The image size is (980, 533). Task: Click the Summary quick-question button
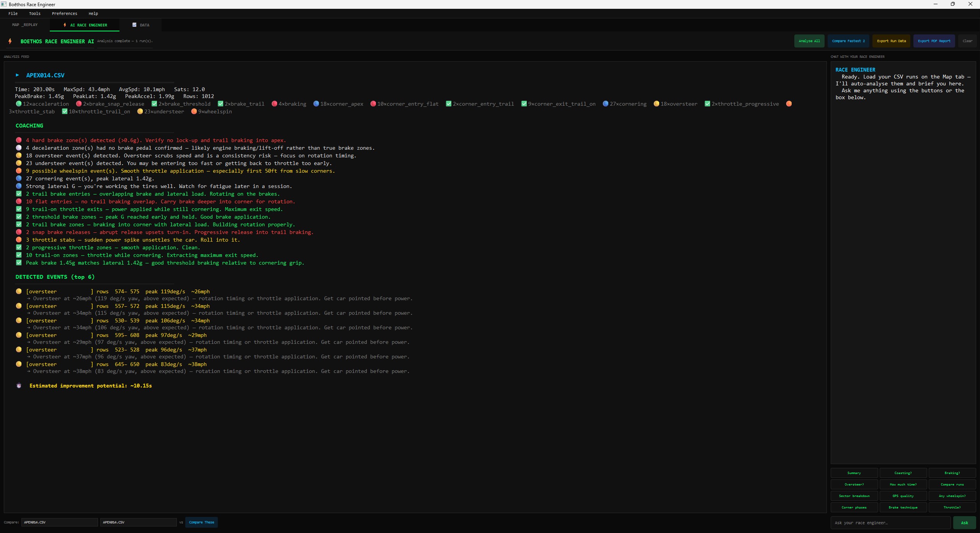coord(854,473)
